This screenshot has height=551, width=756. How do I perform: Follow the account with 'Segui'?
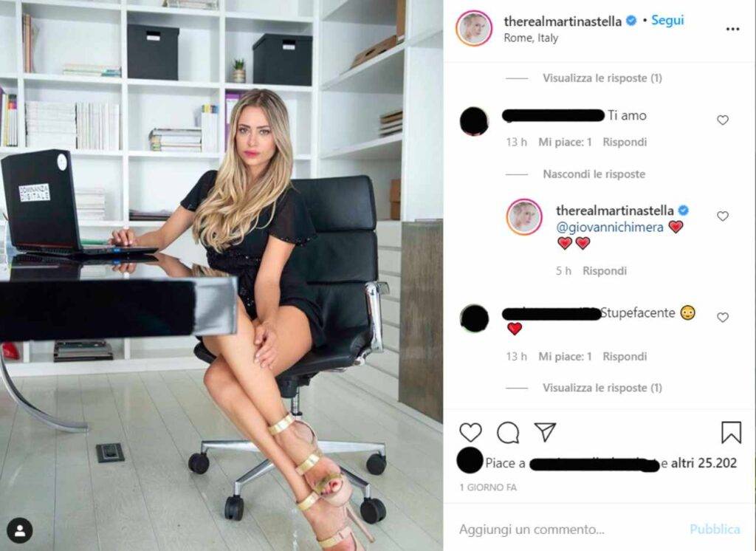click(667, 20)
